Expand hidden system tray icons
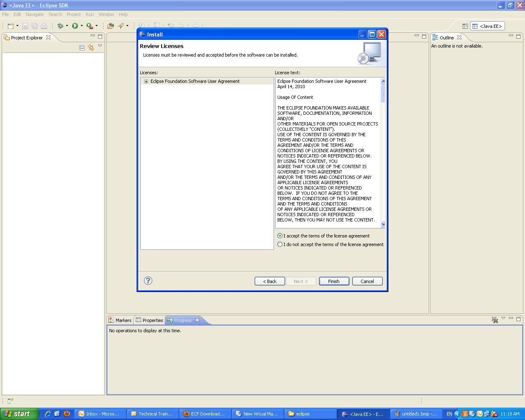The width and height of the screenshot is (525, 420). pyautogui.click(x=457, y=414)
